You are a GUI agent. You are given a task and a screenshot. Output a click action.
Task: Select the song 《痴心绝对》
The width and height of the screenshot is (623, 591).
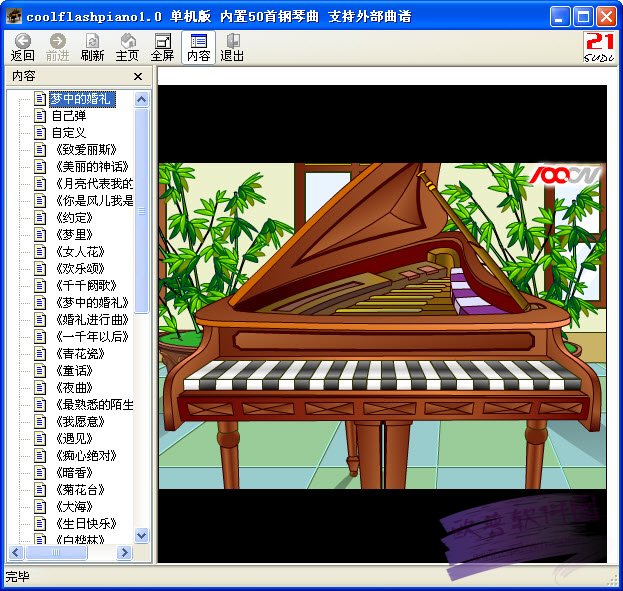point(85,455)
